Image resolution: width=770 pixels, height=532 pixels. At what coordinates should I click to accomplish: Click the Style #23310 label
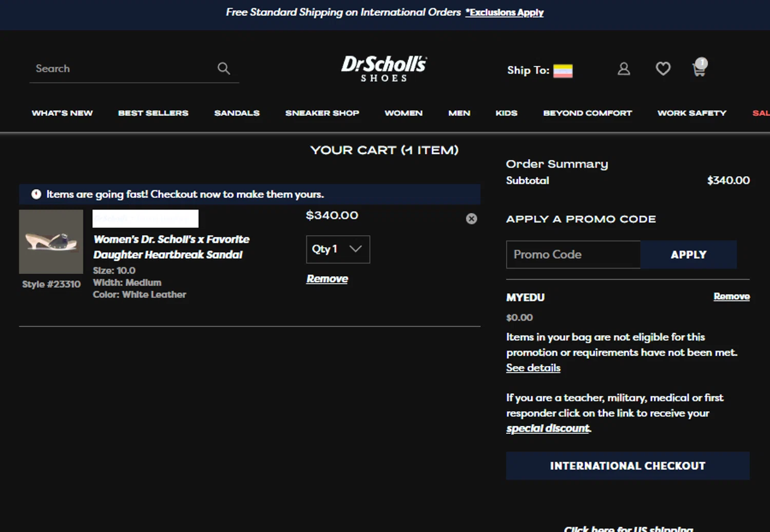[51, 284]
